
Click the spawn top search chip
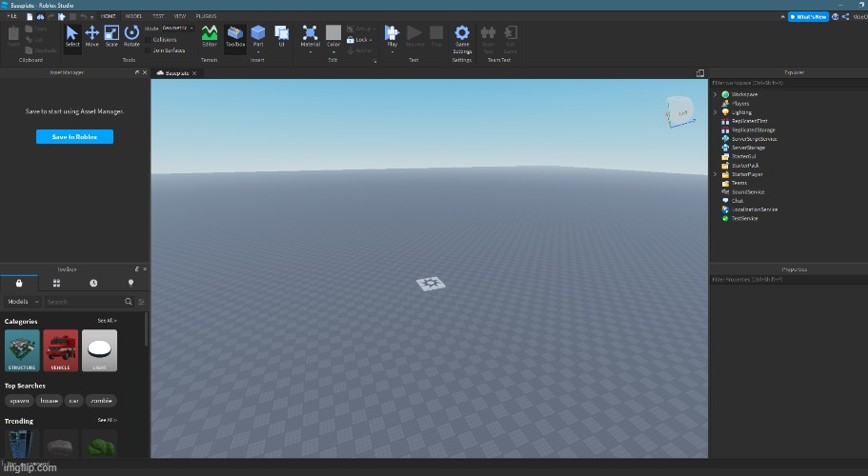[x=19, y=401]
